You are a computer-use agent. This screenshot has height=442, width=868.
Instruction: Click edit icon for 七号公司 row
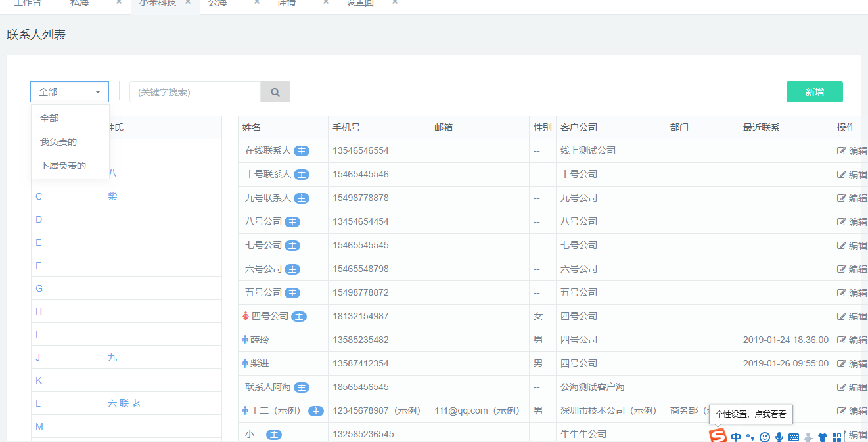pos(841,246)
